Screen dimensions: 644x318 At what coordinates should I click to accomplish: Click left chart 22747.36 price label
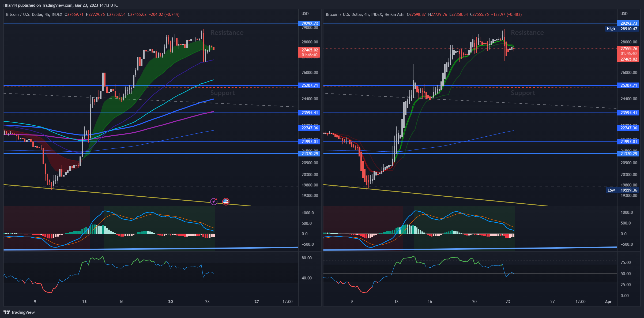tap(310, 128)
